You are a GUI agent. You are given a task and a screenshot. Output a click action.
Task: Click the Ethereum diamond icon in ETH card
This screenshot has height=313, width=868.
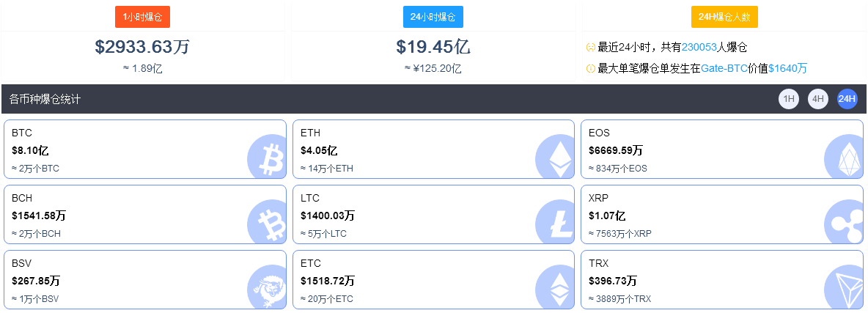coord(555,157)
